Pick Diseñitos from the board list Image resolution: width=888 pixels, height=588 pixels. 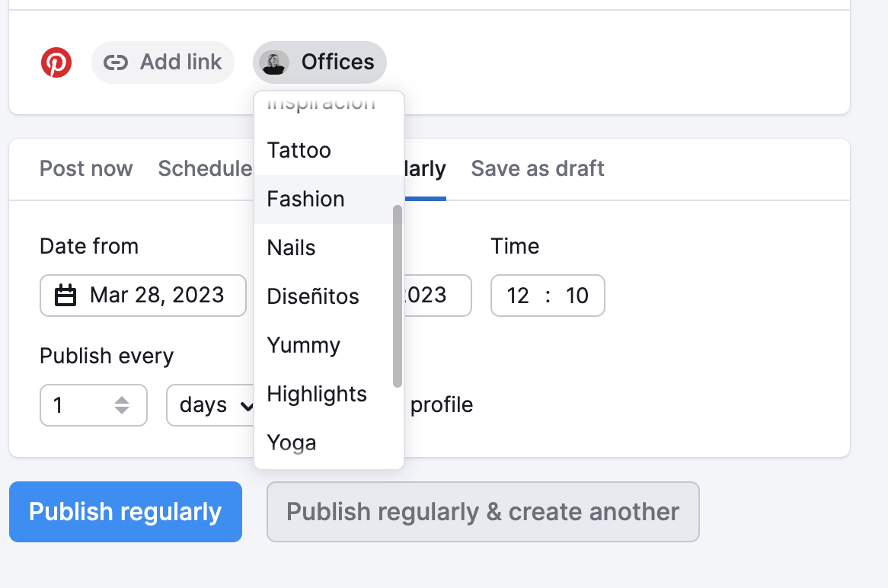pyautogui.click(x=312, y=296)
